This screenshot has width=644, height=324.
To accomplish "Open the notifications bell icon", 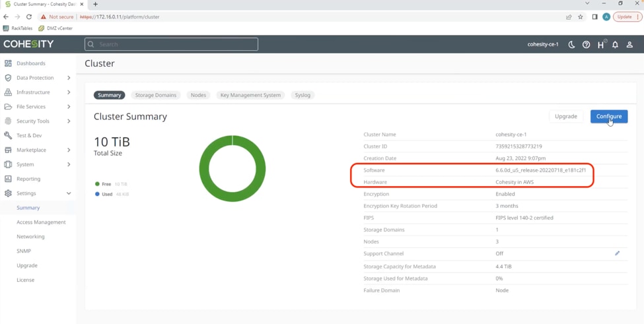I will (615, 45).
